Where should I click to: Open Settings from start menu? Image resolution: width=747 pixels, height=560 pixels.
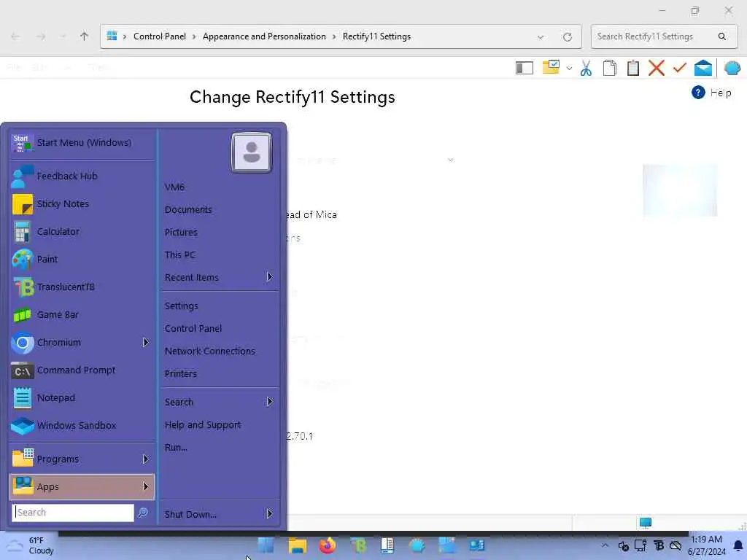click(220, 306)
